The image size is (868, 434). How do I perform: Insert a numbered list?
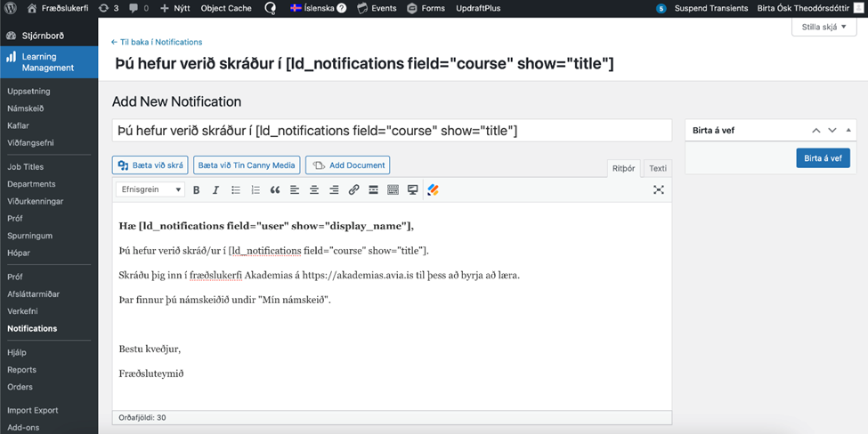point(256,189)
